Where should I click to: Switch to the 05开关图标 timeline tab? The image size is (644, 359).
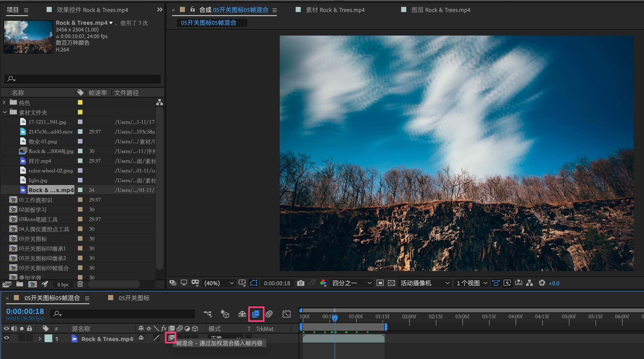[134, 298]
